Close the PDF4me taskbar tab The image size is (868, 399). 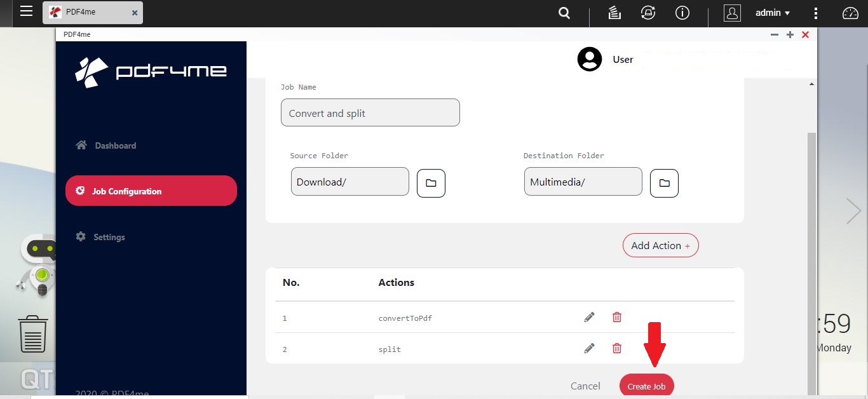point(135,13)
